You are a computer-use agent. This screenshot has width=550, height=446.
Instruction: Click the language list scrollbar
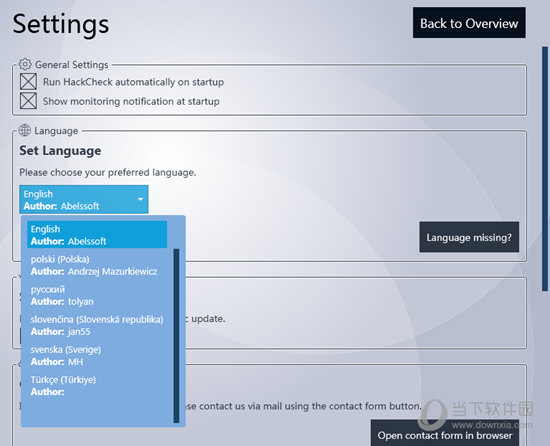(176, 336)
